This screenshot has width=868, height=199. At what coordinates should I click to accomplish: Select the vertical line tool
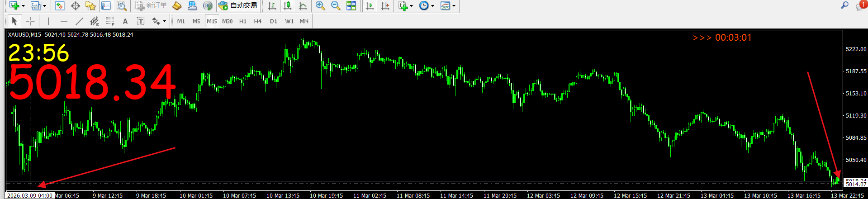click(48, 21)
